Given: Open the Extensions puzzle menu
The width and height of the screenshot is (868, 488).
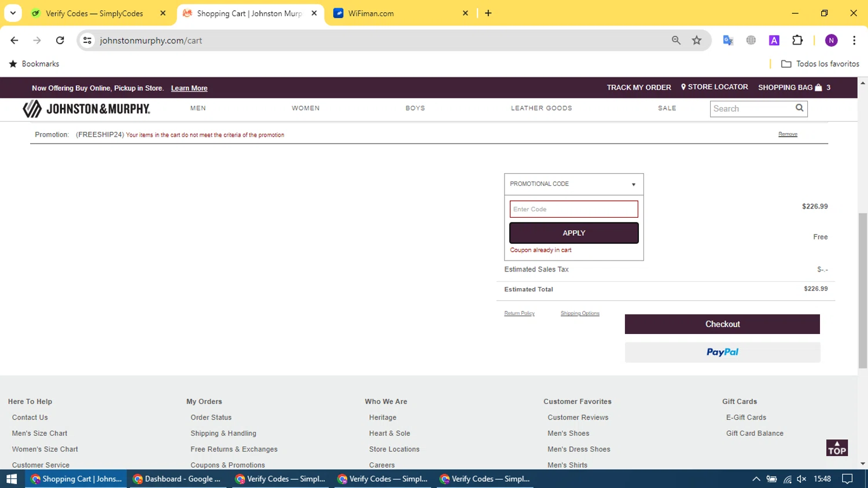Looking at the screenshot, I should 797,41.
